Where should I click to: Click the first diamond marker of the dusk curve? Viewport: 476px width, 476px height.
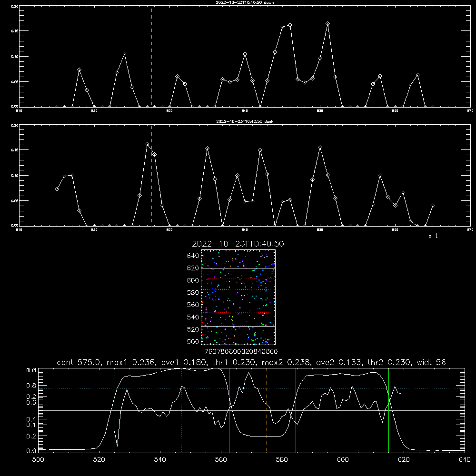click(x=57, y=189)
